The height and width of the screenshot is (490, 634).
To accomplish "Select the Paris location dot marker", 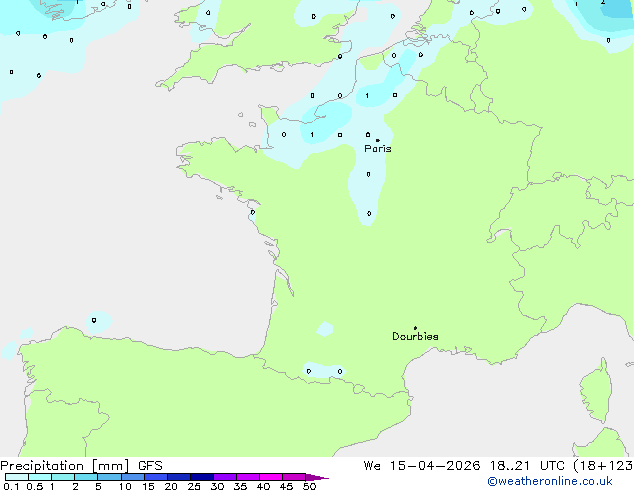I will [x=378, y=140].
